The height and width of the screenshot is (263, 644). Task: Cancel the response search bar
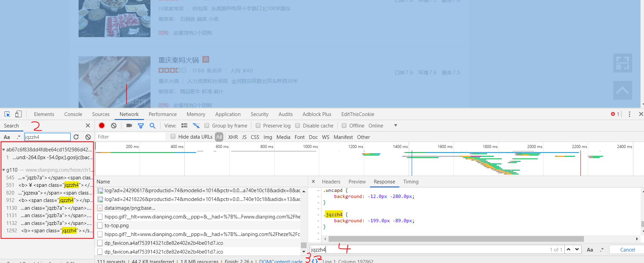(x=627, y=250)
